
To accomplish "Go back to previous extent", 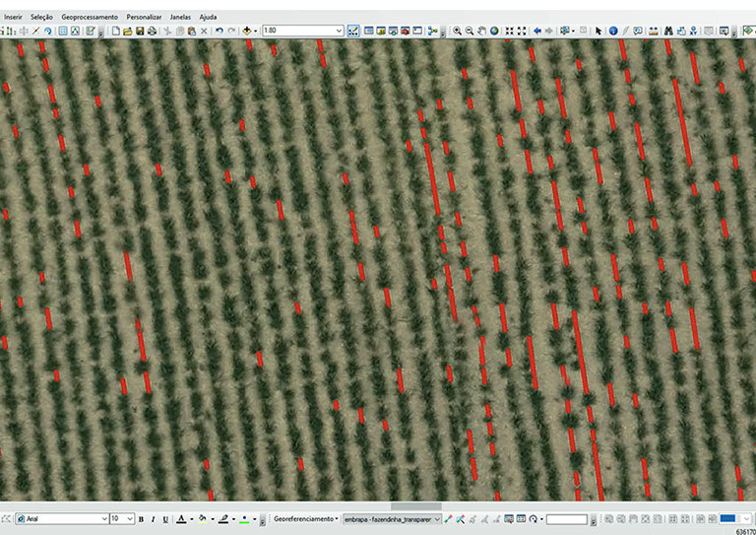I will [x=536, y=31].
